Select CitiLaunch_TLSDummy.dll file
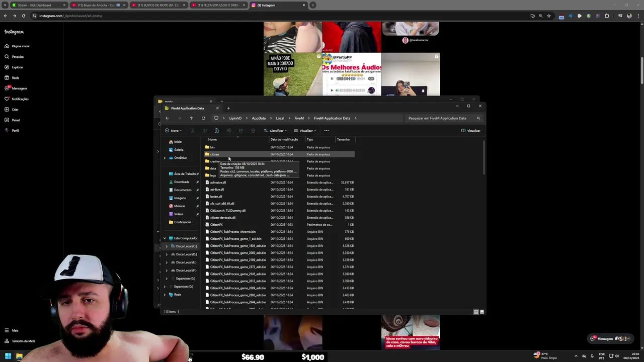Viewport: 644px width, 362px height. [279, 211]
